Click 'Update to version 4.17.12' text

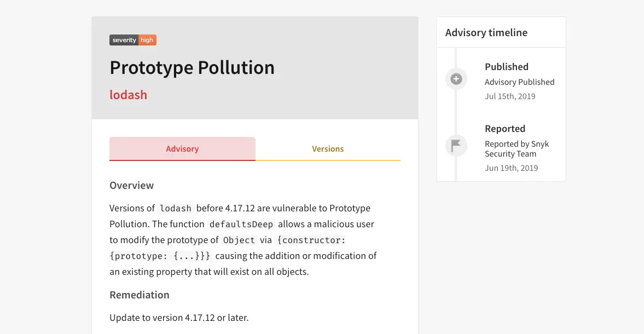162,318
